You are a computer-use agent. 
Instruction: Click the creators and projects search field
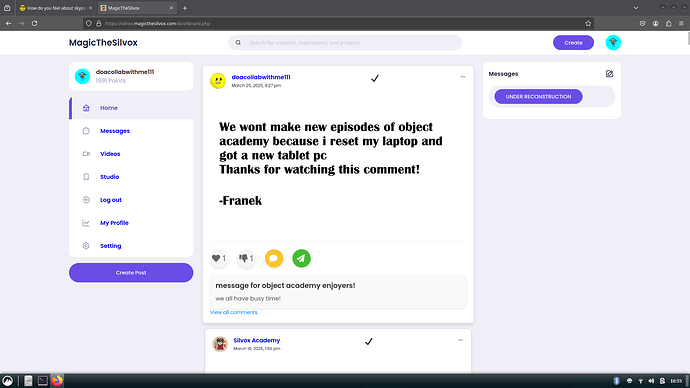[345, 43]
